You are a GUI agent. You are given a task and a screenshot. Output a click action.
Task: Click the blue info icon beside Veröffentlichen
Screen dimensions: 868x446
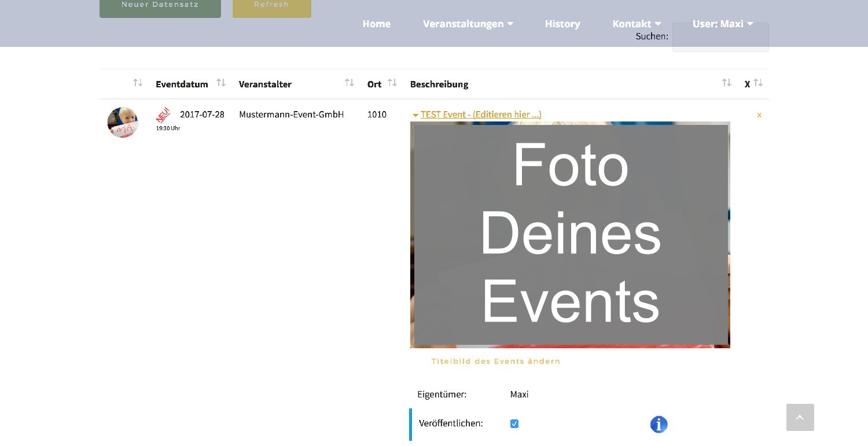pos(659,425)
